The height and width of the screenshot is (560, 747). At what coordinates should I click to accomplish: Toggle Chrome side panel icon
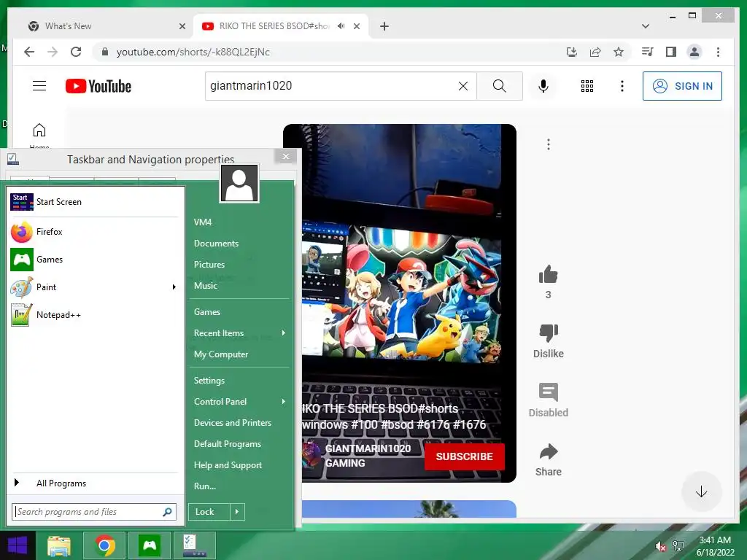(x=671, y=52)
